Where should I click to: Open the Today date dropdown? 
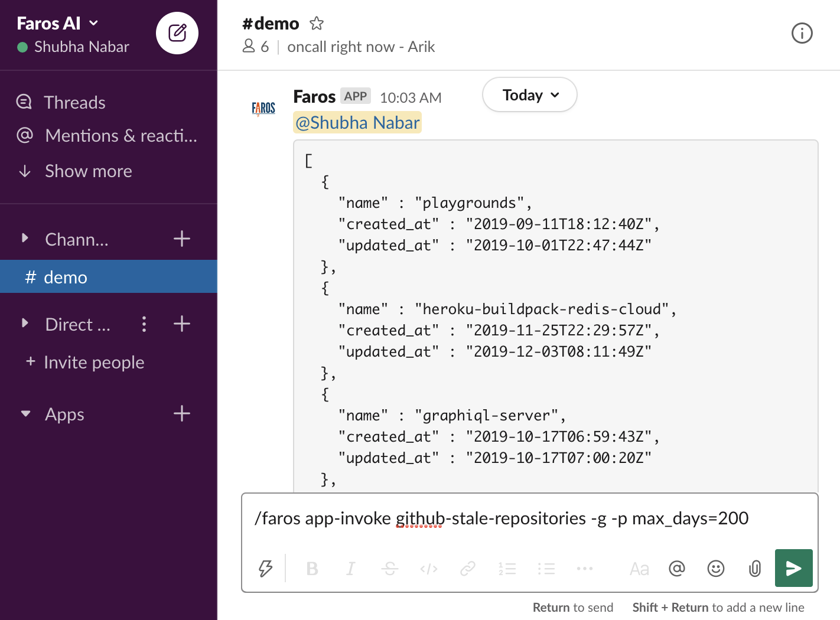[530, 94]
